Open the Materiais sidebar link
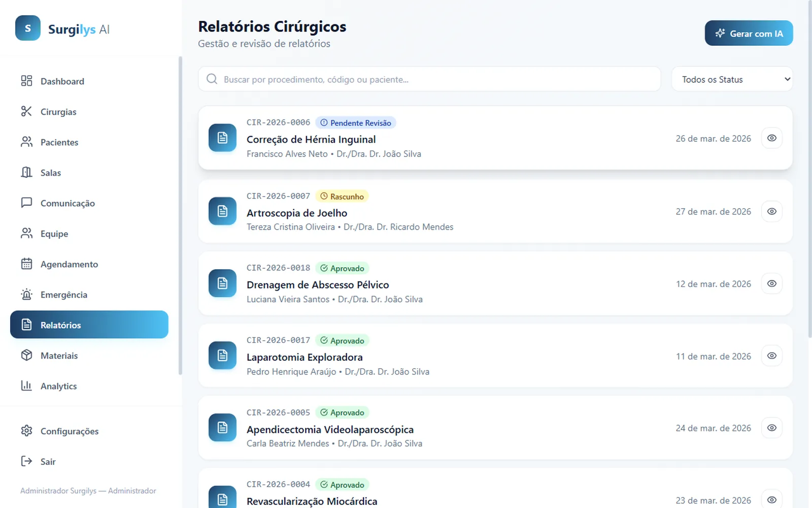Image resolution: width=812 pixels, height=508 pixels. 89,355
